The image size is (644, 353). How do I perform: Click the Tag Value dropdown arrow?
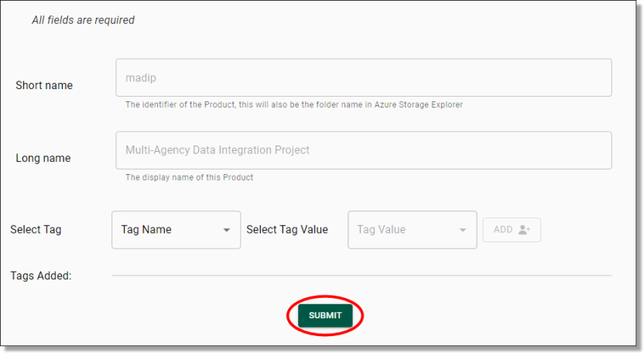(463, 231)
